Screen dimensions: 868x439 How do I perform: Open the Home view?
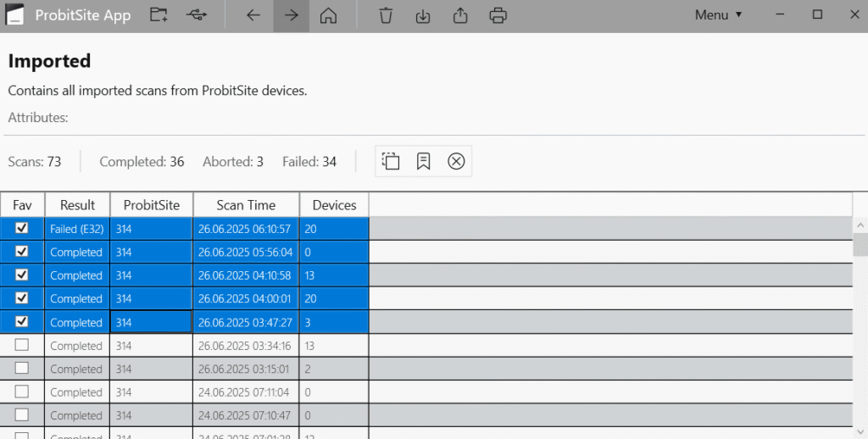click(x=328, y=15)
